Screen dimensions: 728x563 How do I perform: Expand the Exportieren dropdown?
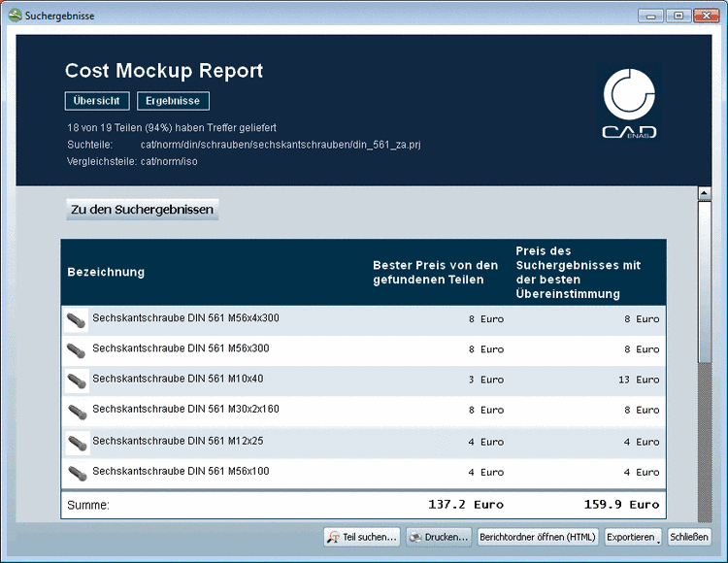click(x=633, y=537)
